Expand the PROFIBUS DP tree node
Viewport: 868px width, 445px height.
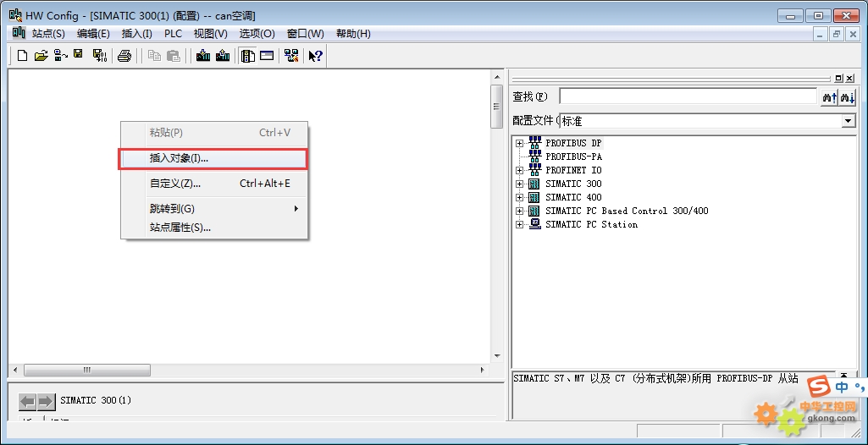pos(519,143)
